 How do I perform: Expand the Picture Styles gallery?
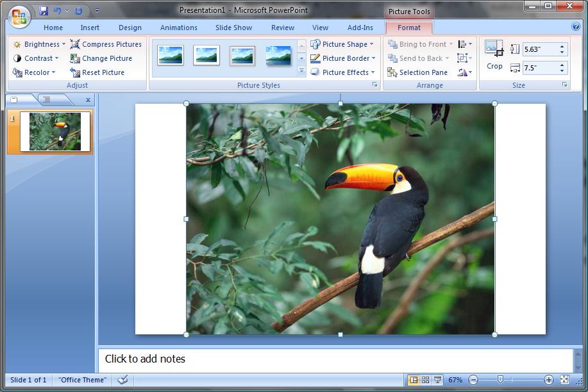(x=301, y=71)
